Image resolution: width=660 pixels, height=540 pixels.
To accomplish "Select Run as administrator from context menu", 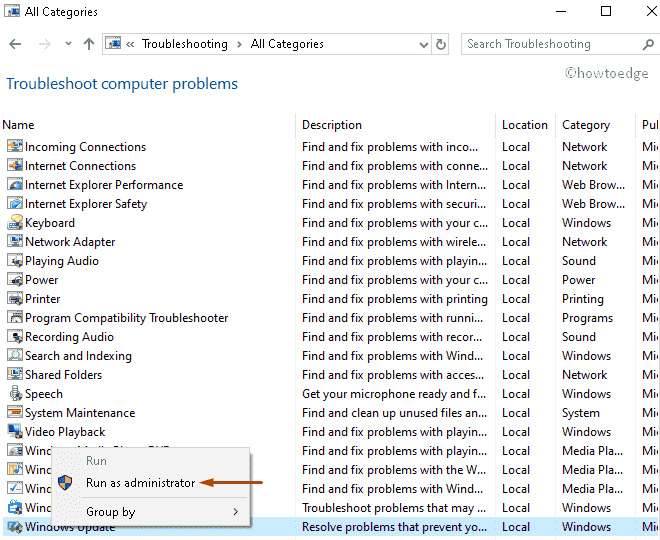I will pyautogui.click(x=140, y=483).
